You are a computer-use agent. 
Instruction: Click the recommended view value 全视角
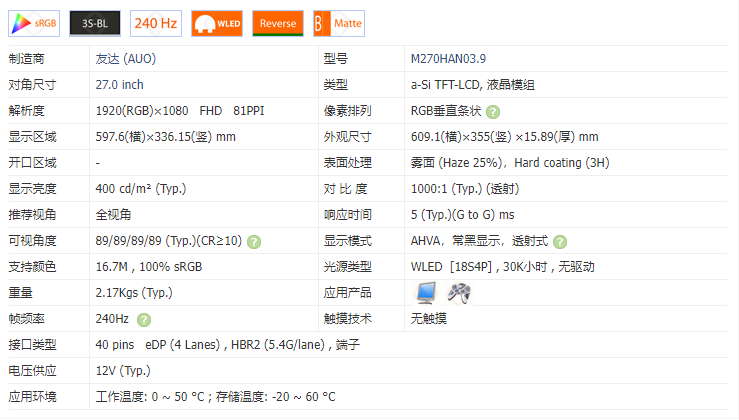pos(113,214)
